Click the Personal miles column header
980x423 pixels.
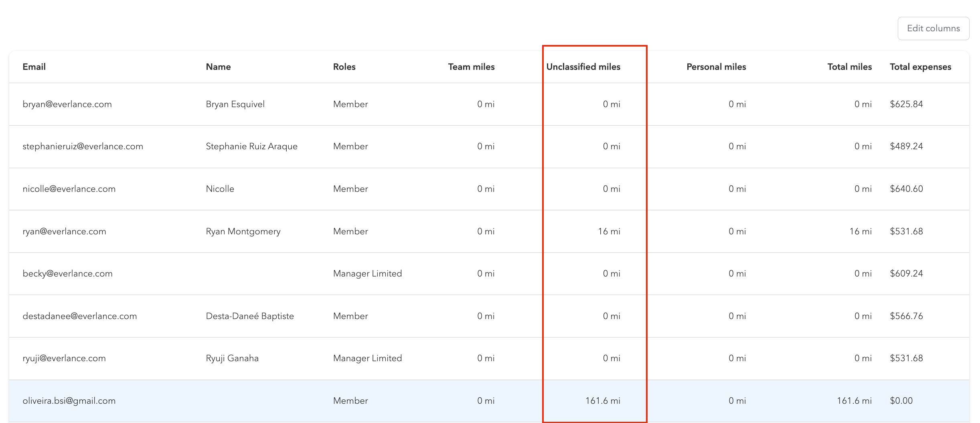tap(716, 67)
